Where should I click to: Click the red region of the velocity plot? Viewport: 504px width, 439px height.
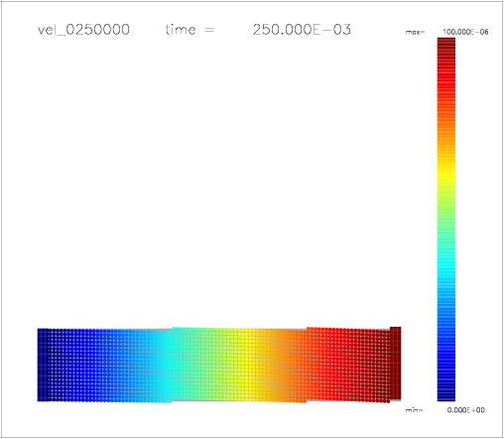pyautogui.click(x=334, y=365)
